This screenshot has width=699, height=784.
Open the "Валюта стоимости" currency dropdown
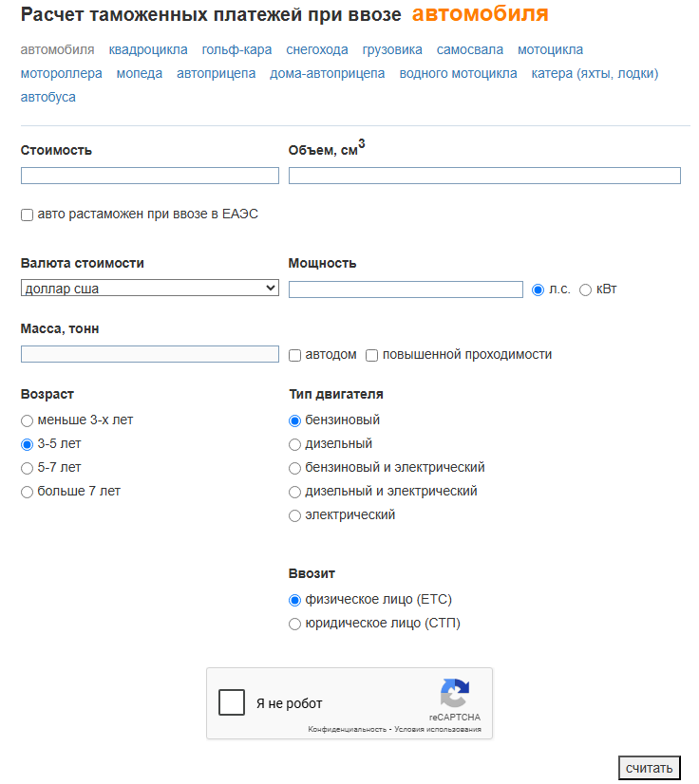coord(150,289)
